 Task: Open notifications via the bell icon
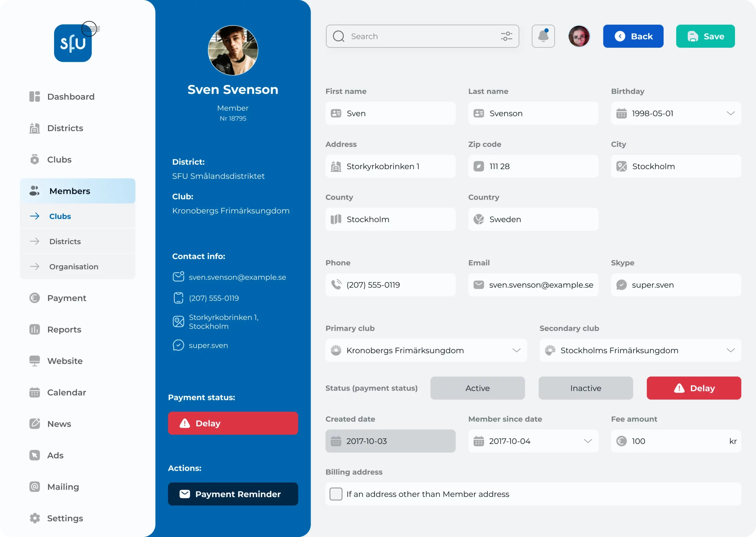[x=543, y=36]
